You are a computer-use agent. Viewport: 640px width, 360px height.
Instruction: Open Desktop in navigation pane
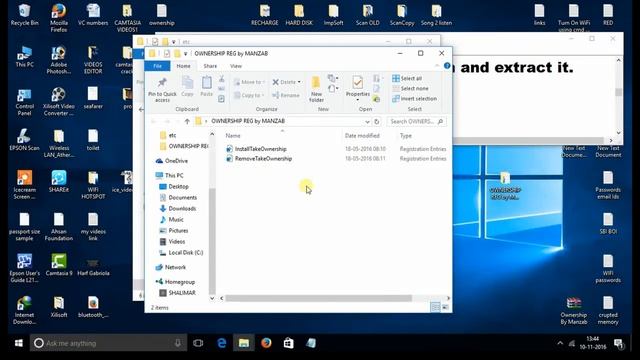178,186
